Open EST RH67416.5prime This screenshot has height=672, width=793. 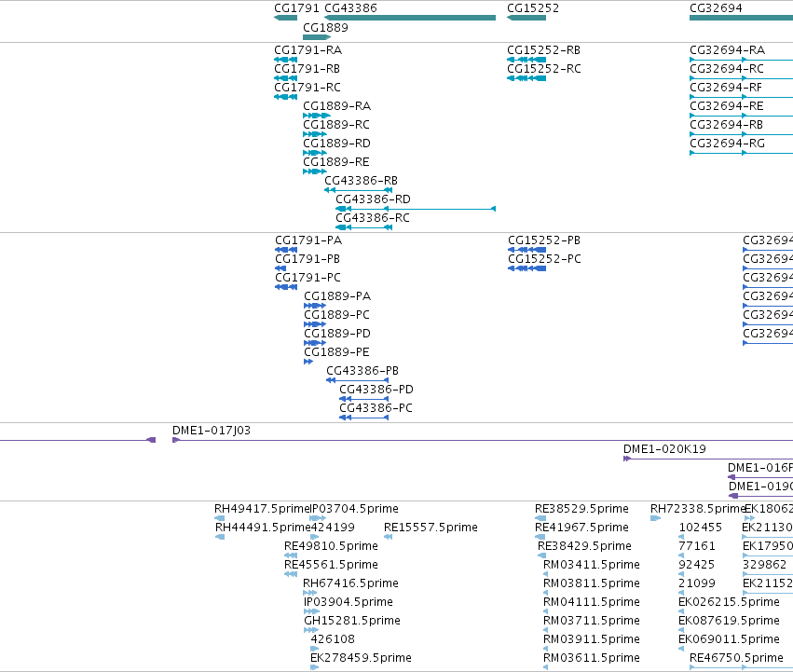(350, 584)
